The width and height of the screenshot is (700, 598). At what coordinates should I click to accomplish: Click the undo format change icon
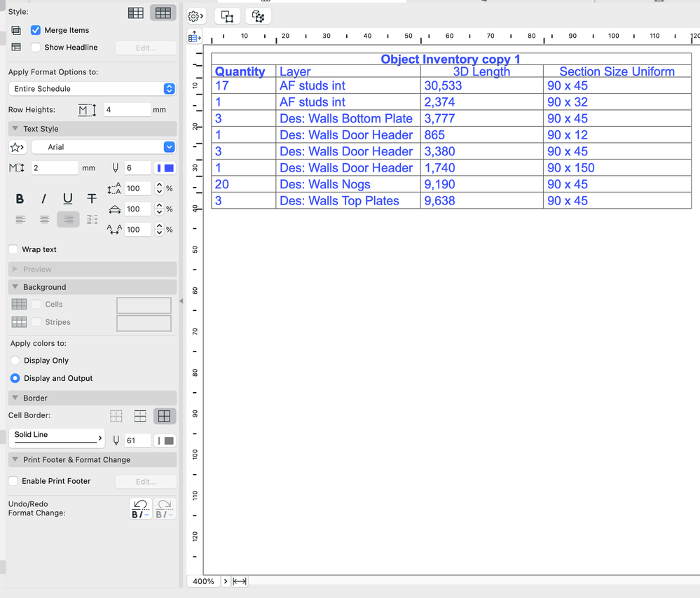[x=139, y=508]
